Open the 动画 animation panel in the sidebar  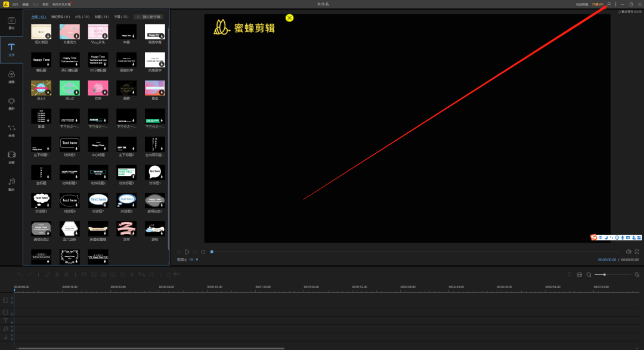(x=11, y=157)
